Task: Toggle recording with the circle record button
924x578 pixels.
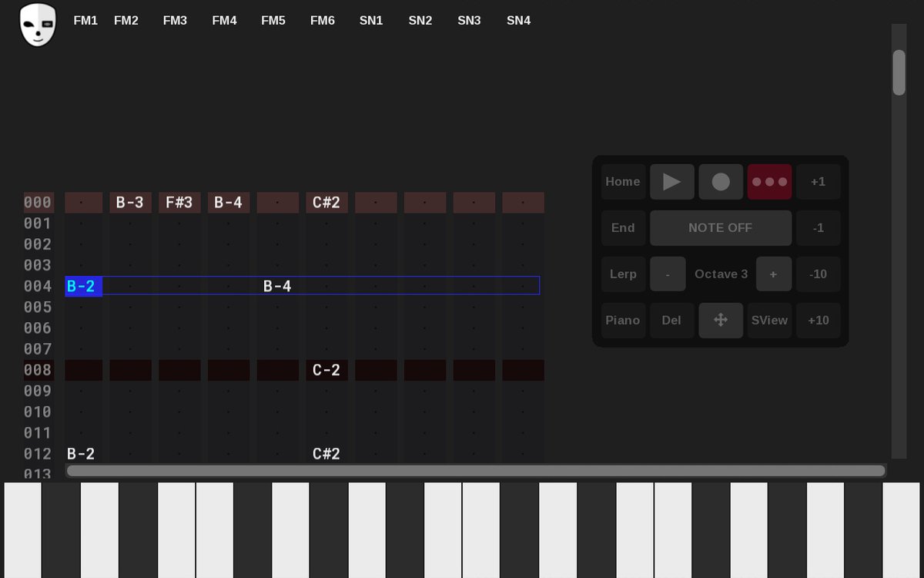Action: click(721, 182)
